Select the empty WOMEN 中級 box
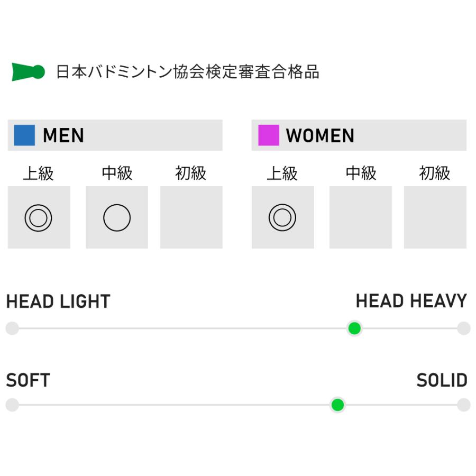476x476 pixels. tap(360, 217)
